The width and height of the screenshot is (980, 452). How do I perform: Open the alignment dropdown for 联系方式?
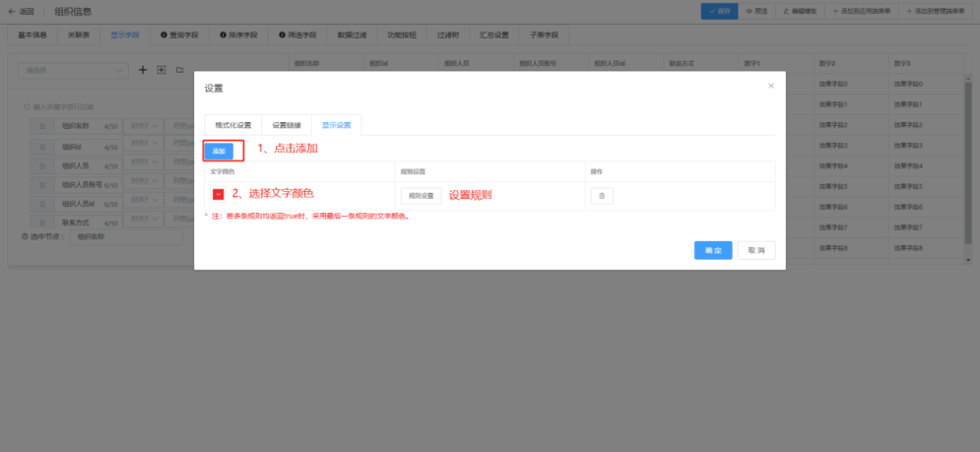[143, 219]
